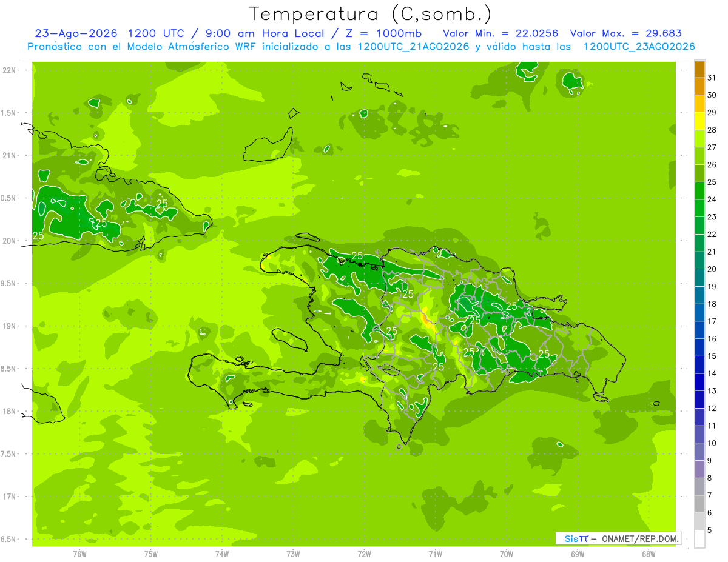Click the "69W" longitude label
The width and height of the screenshot is (728, 562).
click(x=578, y=554)
